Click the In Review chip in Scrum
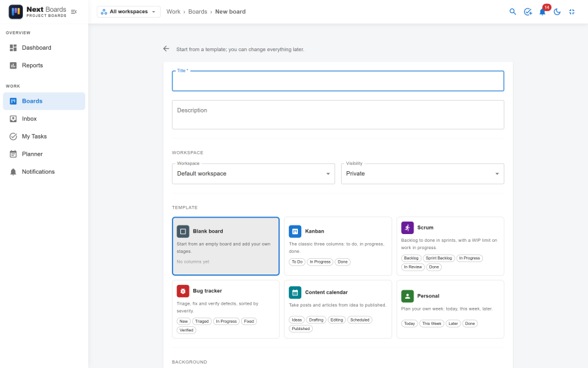Viewport: 588px width, 368px height. point(413,267)
